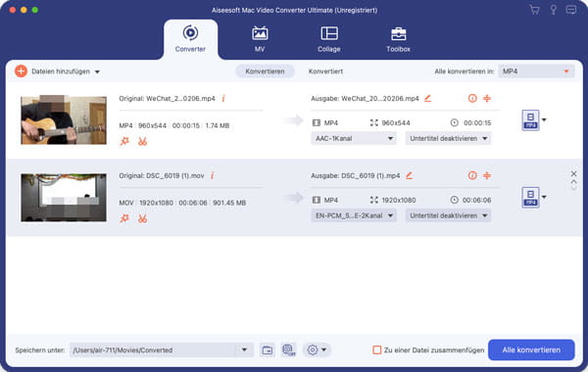
Task: Remove the DSC_6019 item with the X button
Action: coord(573,173)
